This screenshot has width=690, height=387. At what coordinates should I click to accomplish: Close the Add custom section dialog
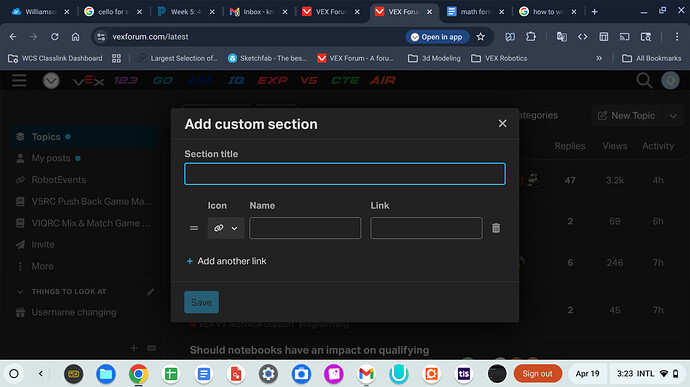point(502,124)
